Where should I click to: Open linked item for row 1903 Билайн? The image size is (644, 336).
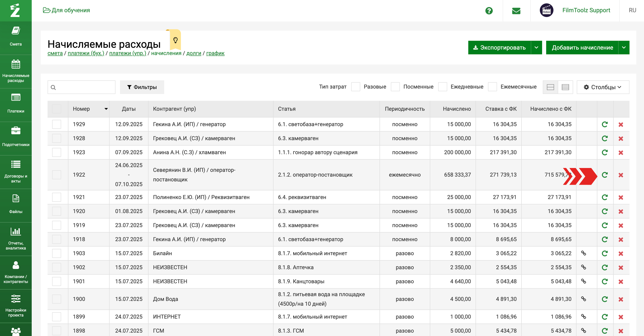click(x=583, y=253)
